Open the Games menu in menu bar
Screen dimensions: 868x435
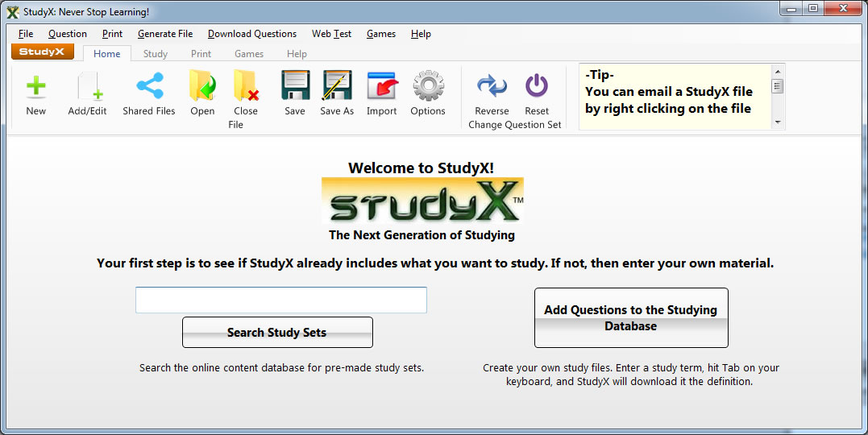pyautogui.click(x=381, y=34)
